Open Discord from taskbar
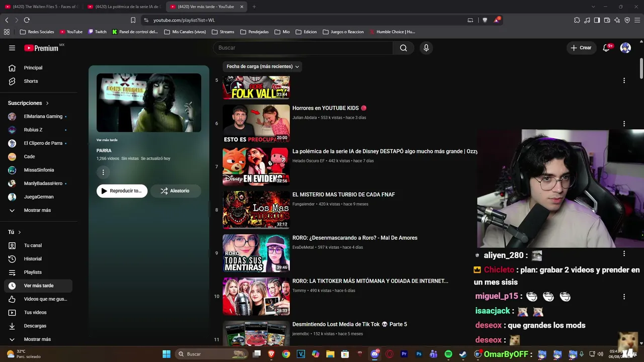644x362 pixels. tap(374, 354)
